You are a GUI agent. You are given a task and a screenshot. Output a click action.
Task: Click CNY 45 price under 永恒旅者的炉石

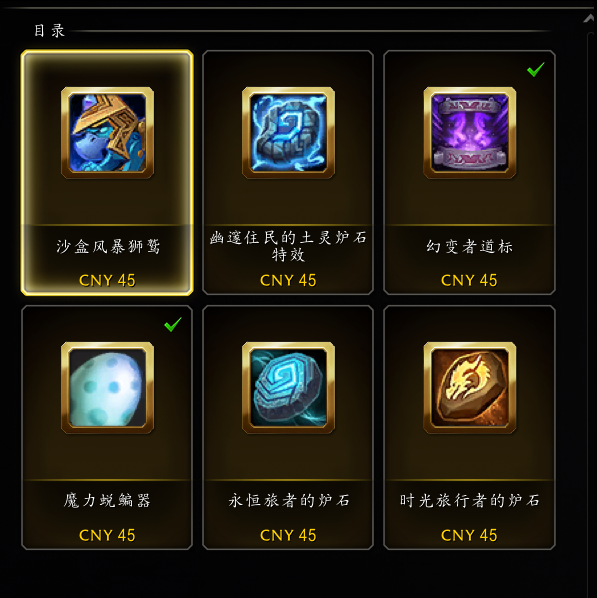click(288, 535)
